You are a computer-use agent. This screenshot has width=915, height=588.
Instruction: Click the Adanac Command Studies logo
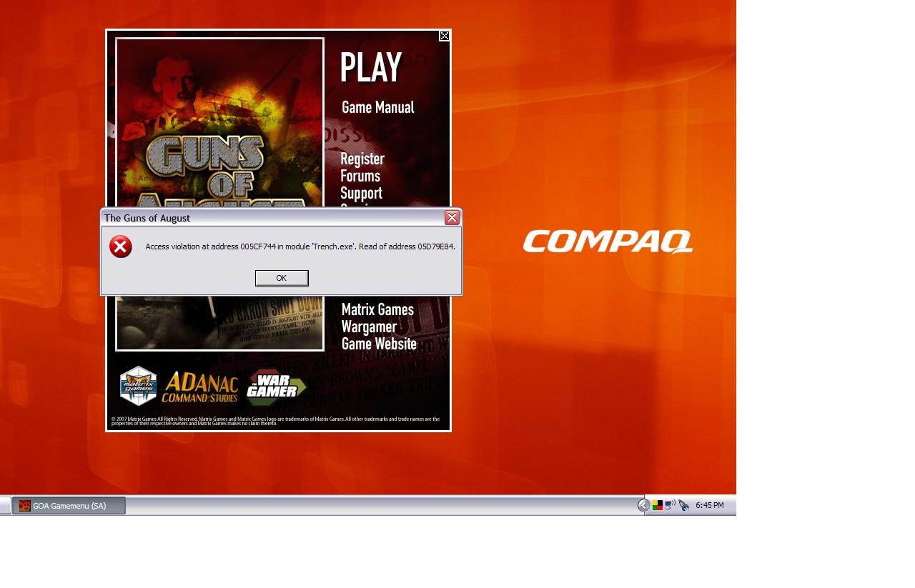(200, 387)
